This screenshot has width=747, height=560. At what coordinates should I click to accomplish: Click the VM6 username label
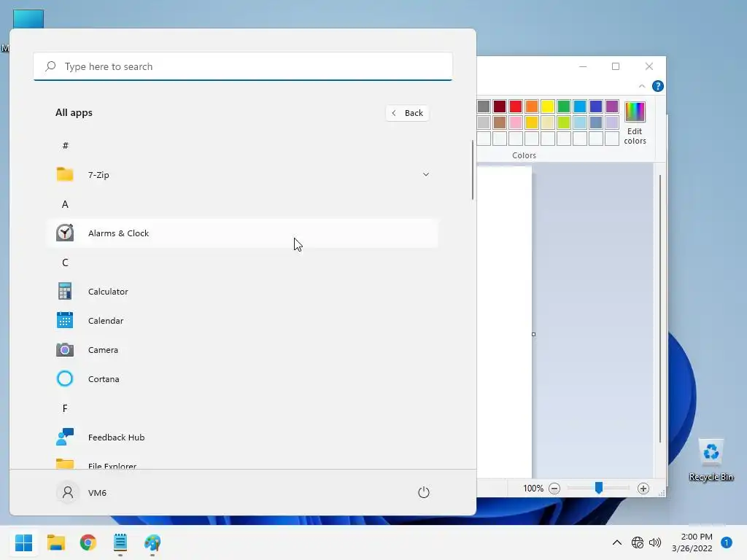pyautogui.click(x=97, y=493)
